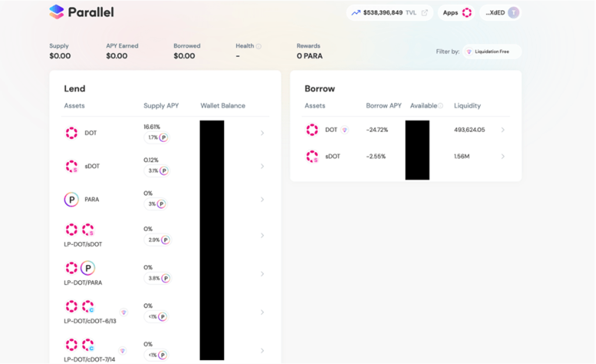The height and width of the screenshot is (364, 596).
Task: Click the info icon next to Available
Action: 441,106
